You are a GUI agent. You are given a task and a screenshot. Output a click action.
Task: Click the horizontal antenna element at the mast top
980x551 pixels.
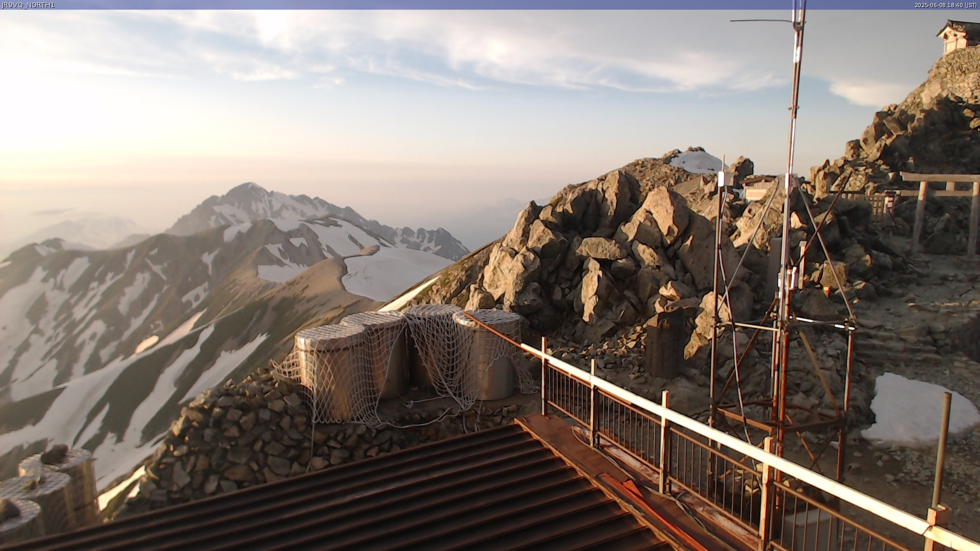(761, 21)
